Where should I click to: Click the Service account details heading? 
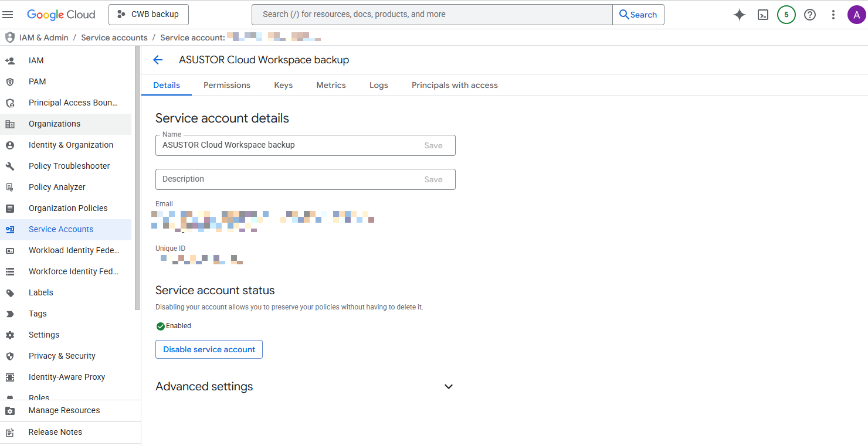coord(222,118)
